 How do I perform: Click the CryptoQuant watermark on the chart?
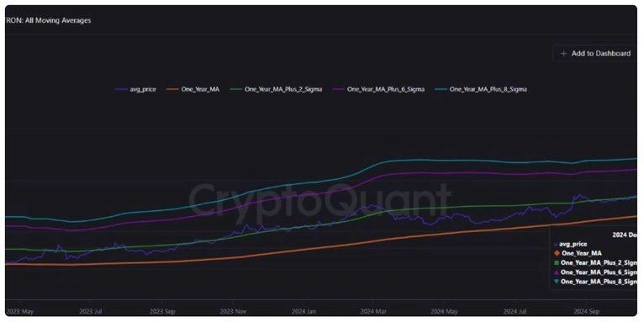[x=319, y=201]
